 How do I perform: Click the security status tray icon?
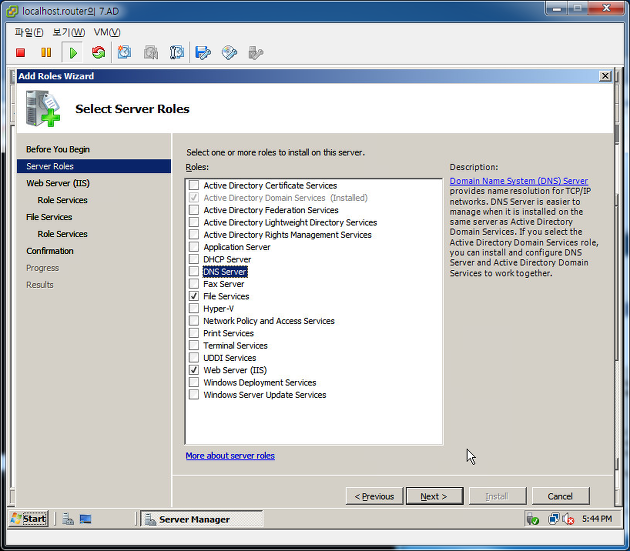click(532, 519)
